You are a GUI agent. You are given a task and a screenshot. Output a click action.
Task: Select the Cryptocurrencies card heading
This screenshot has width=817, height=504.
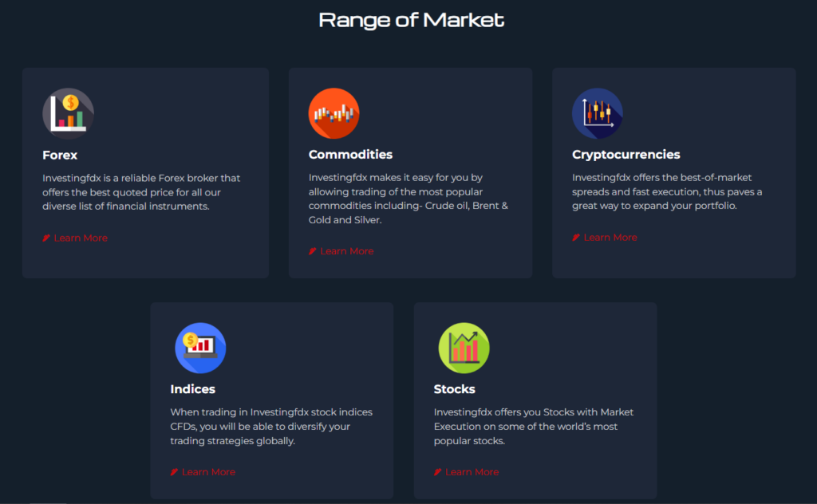[x=626, y=155]
